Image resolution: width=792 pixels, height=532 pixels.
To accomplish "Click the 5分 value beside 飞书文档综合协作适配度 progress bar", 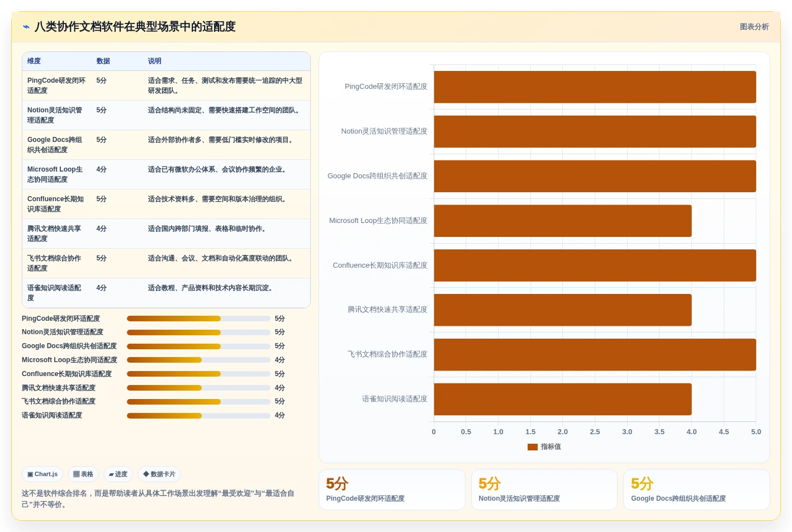I will pos(280,402).
